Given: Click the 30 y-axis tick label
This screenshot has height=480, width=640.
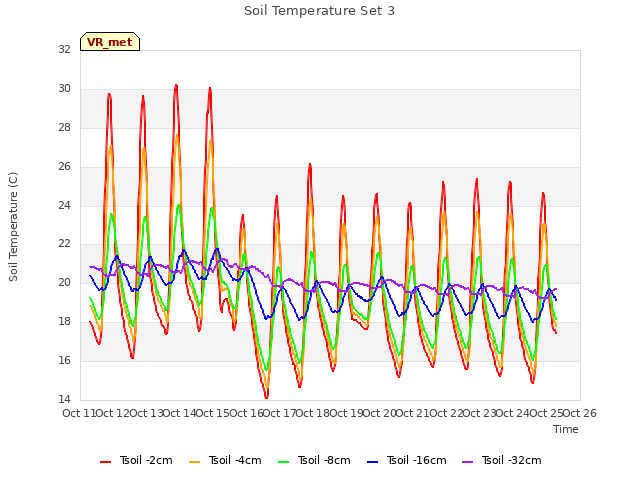Looking at the screenshot, I should pos(64,88).
